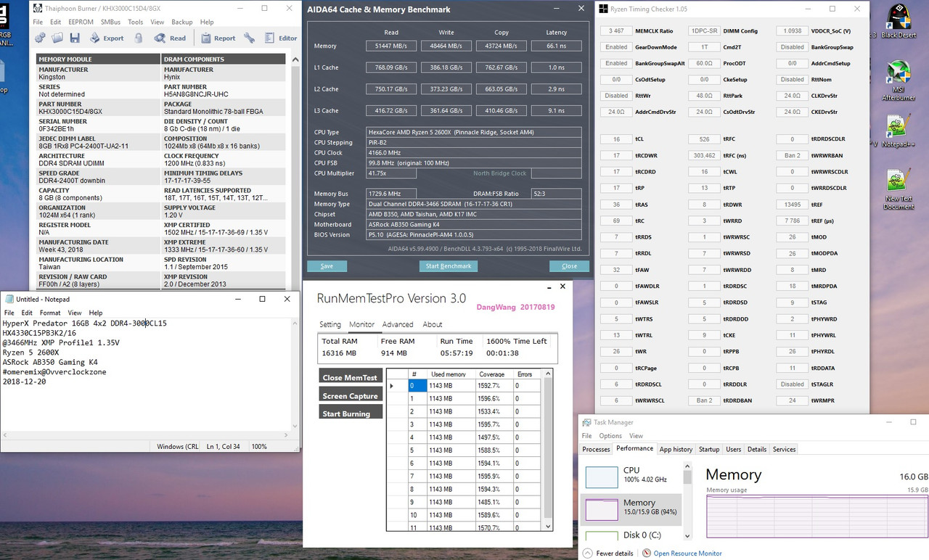Select the CPU graph in Task Manager sidebar
This screenshot has width=929, height=560.
tap(602, 477)
